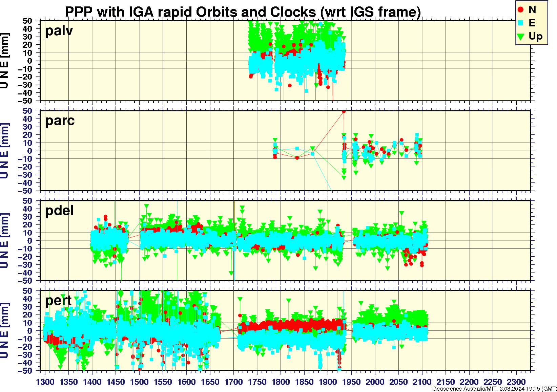The height and width of the screenshot is (392, 557).
Task: Click the x-axis tick label 1900
Action: point(328,382)
